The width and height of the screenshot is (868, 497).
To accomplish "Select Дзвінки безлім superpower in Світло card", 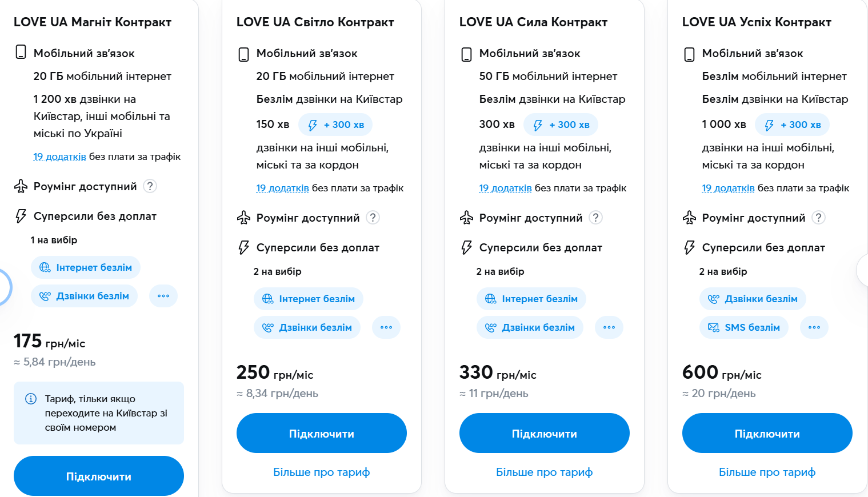I will [x=307, y=327].
